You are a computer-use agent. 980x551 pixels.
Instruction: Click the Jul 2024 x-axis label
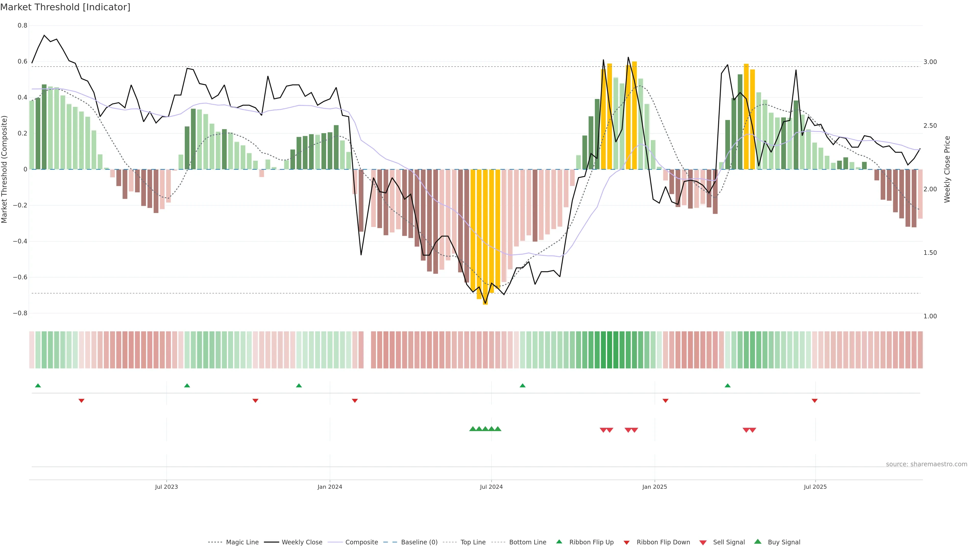[491, 487]
